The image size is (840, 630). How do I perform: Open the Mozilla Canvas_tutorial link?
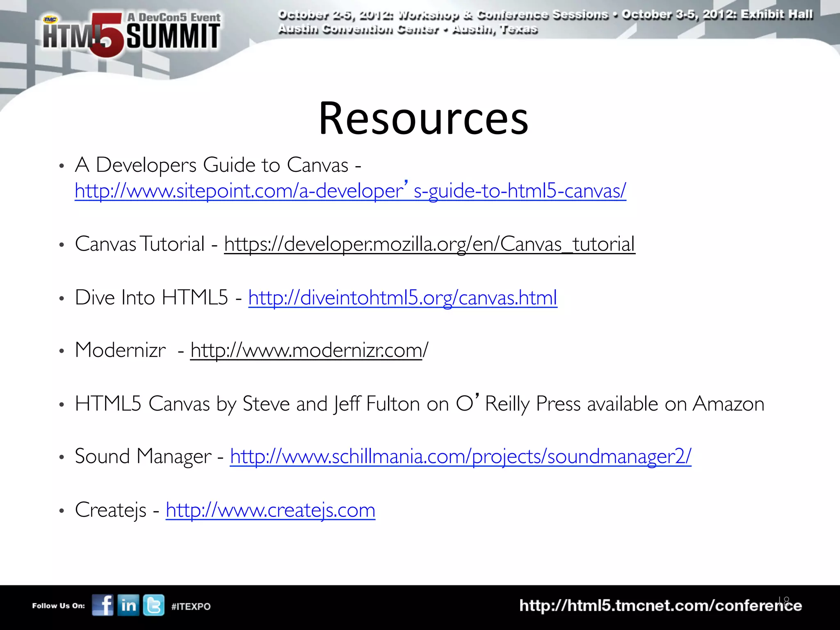point(429,244)
